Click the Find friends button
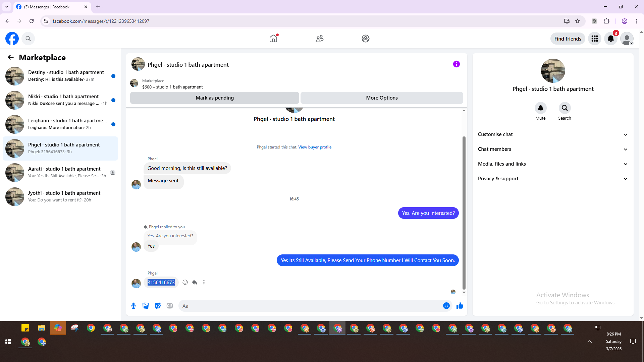Image resolution: width=644 pixels, height=362 pixels. [568, 39]
